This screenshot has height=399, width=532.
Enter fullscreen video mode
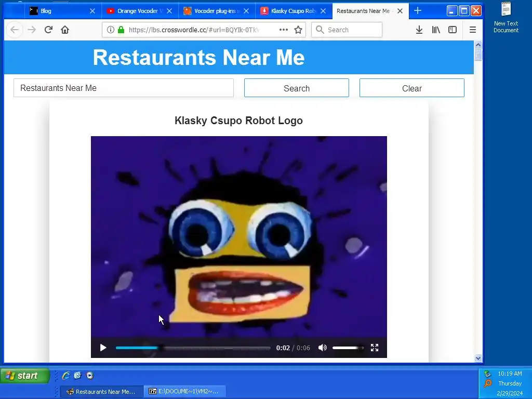coord(374,348)
